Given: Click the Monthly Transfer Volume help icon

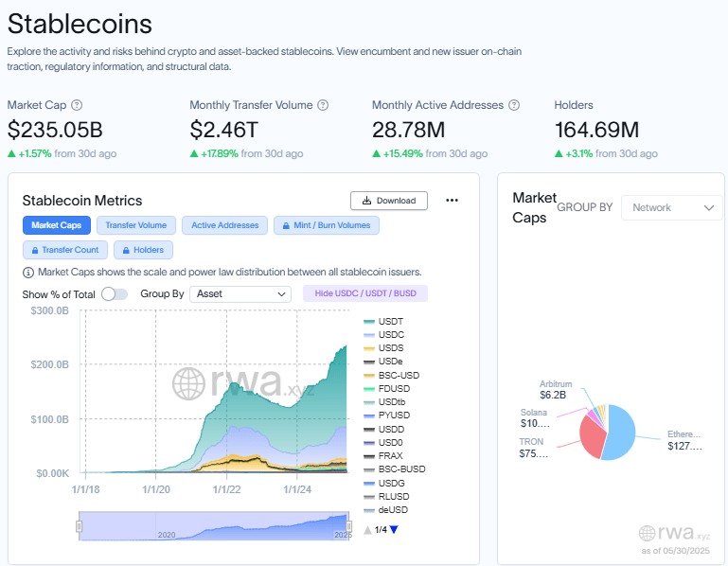Looking at the screenshot, I should (x=323, y=105).
